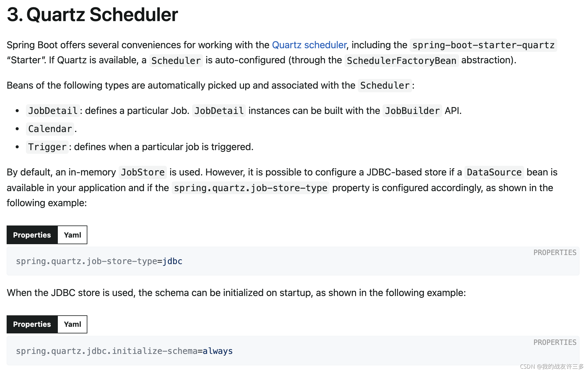
Task: Click the JobStore inline code
Action: [x=143, y=172]
